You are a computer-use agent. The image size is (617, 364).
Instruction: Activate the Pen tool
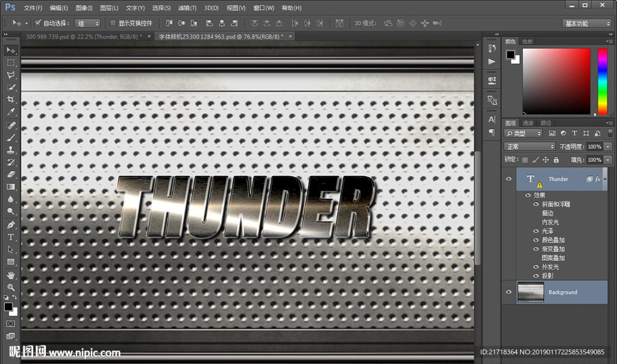click(x=11, y=225)
